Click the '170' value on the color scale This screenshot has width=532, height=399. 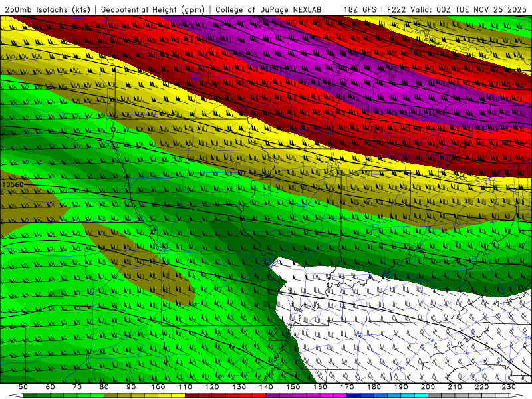[x=347, y=387]
